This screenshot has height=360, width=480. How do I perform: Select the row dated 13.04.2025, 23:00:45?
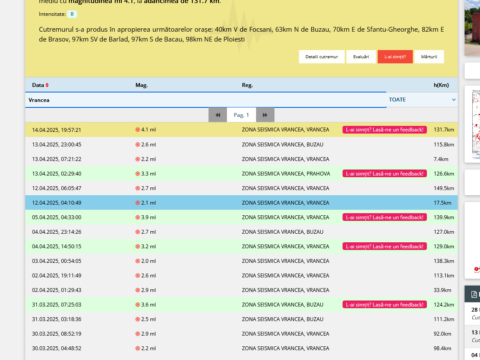(x=241, y=144)
